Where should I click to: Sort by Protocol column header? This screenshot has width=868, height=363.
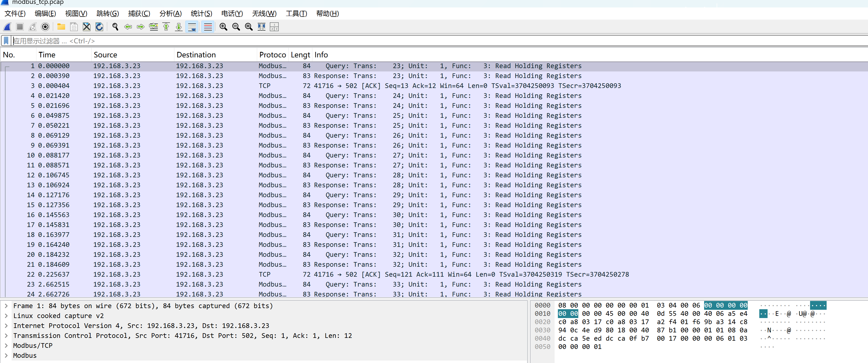tap(273, 55)
